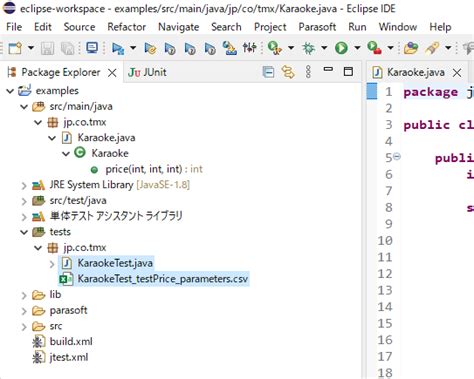The image size is (474, 379).
Task: Open the Source menu
Action: [79, 27]
